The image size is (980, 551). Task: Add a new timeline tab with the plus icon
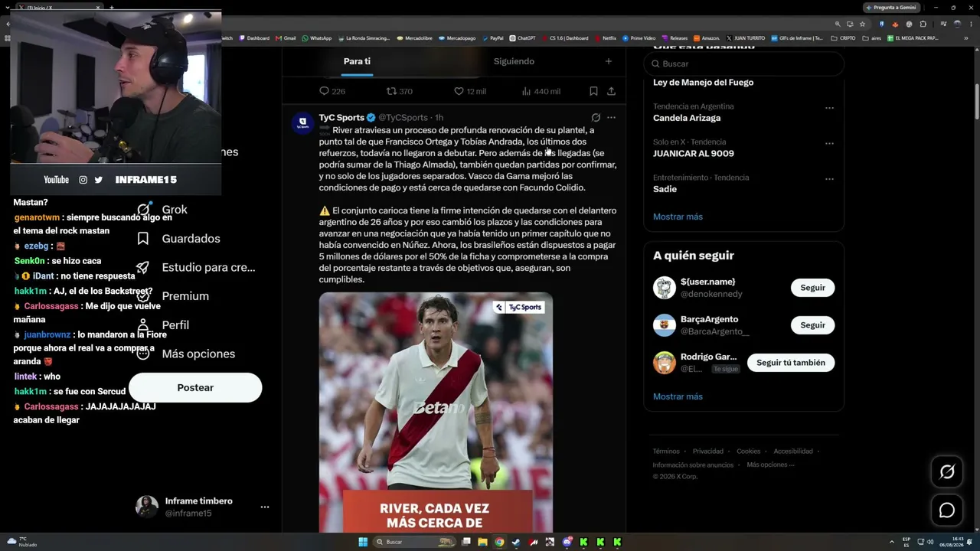point(609,61)
